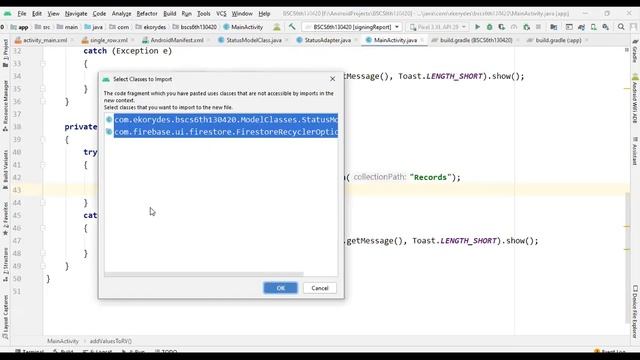Click the Sync Project with Gradle icon

(x=581, y=27)
